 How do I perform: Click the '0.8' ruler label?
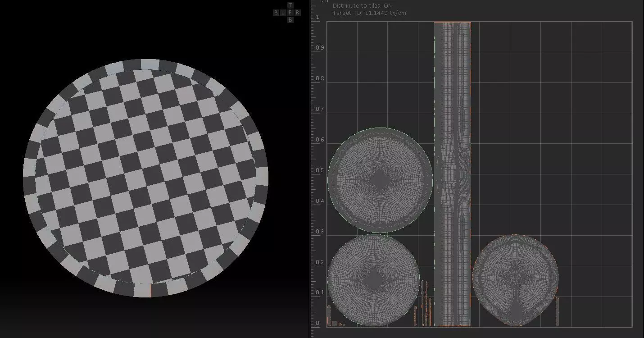pos(319,78)
